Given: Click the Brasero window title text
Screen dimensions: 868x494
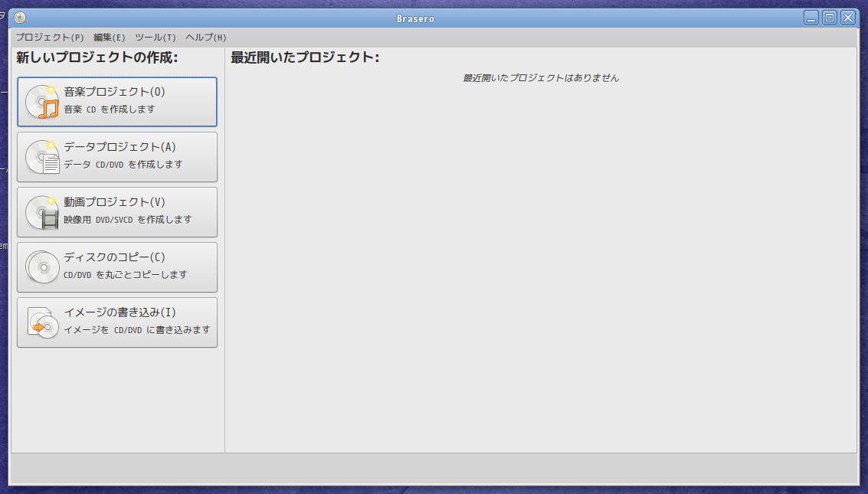Looking at the screenshot, I should pyautogui.click(x=415, y=19).
